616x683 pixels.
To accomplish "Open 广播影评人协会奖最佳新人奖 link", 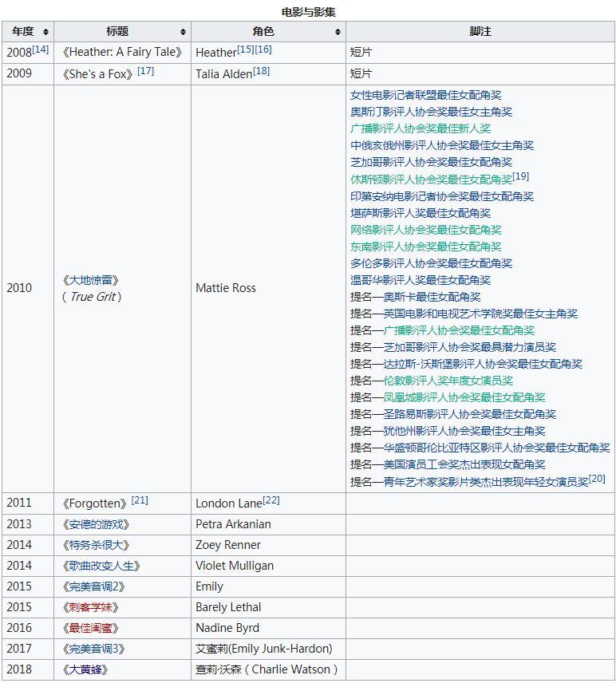I will [421, 128].
